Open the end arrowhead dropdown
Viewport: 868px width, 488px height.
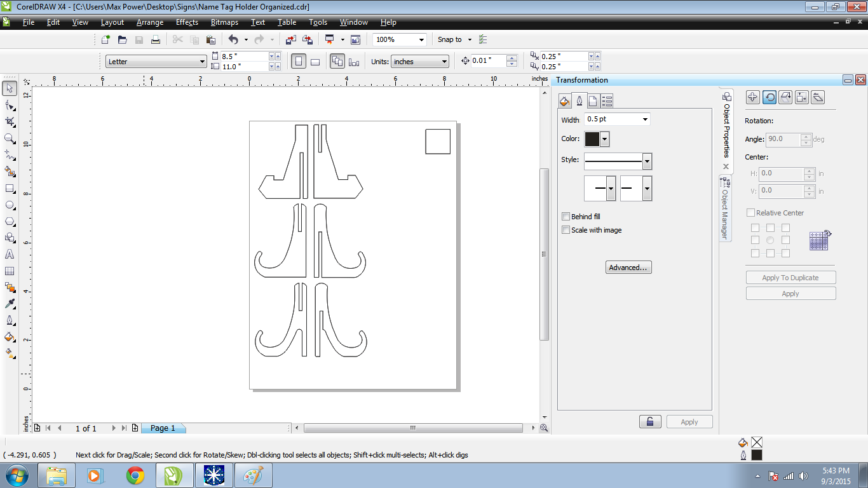click(x=647, y=189)
